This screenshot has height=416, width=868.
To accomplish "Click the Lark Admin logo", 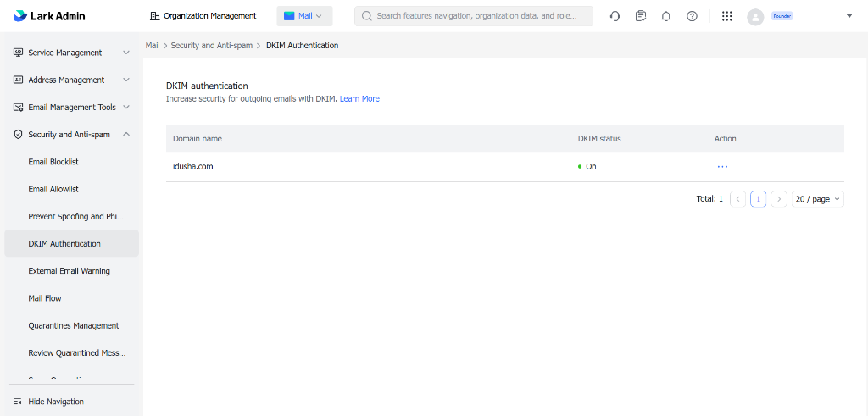I will (x=48, y=16).
